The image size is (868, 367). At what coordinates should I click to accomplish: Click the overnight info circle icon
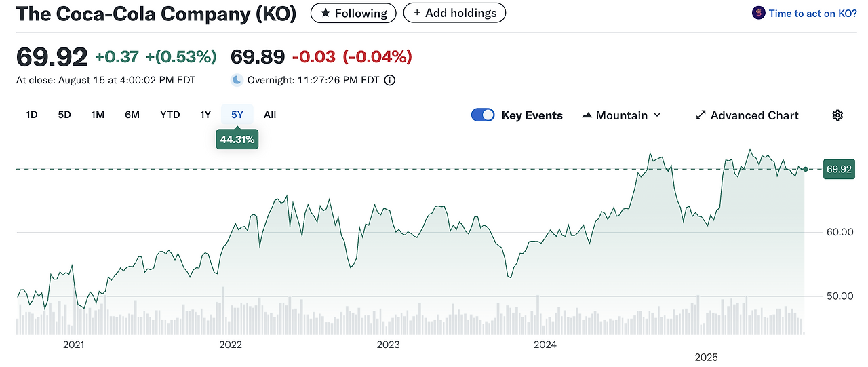coord(390,80)
